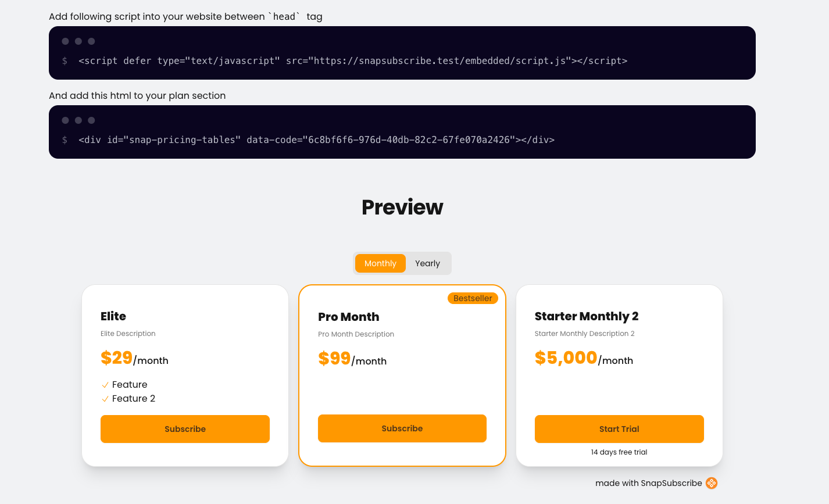829x504 pixels.
Task: Click the Elite Description text
Action: (128, 334)
